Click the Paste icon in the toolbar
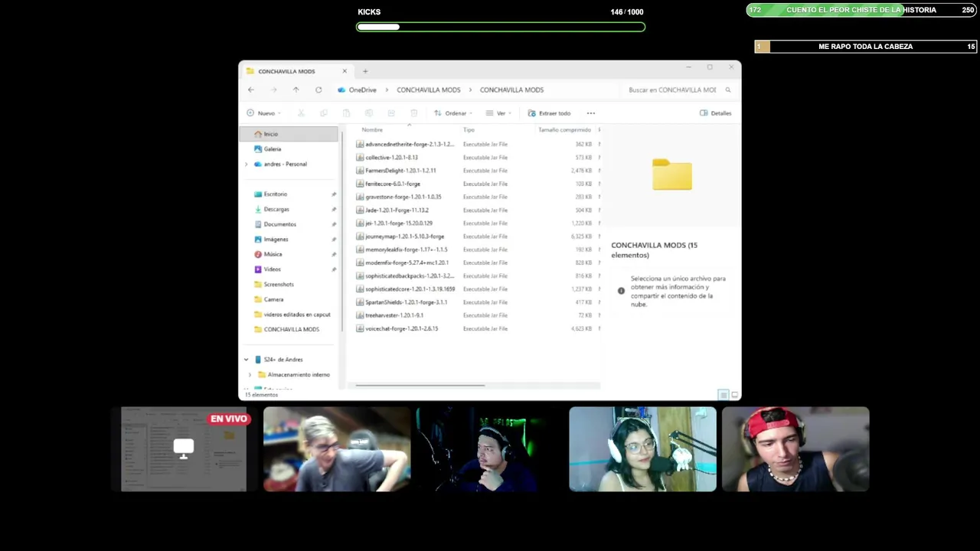 click(x=346, y=113)
